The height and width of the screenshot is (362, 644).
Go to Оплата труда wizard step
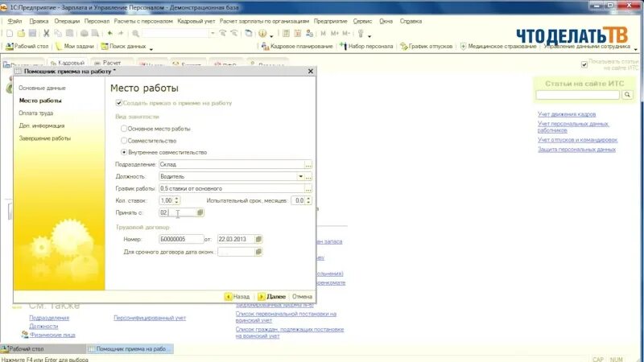35,113
